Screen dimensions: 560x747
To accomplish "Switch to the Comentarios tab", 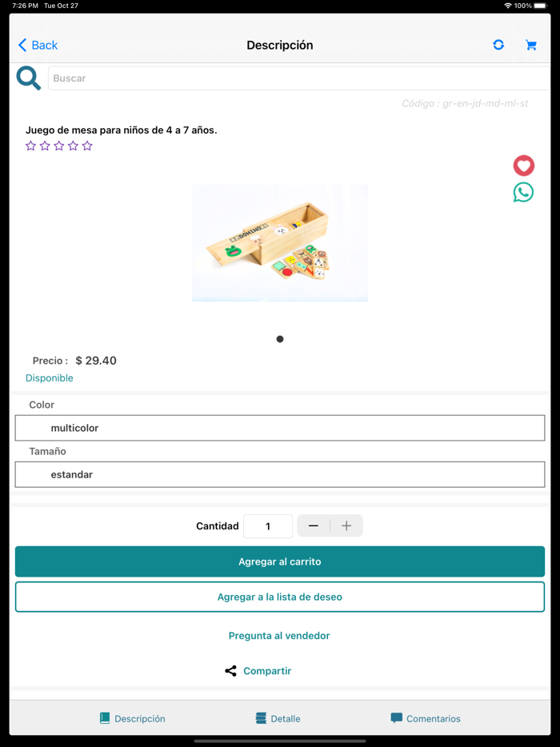I will (426, 718).
